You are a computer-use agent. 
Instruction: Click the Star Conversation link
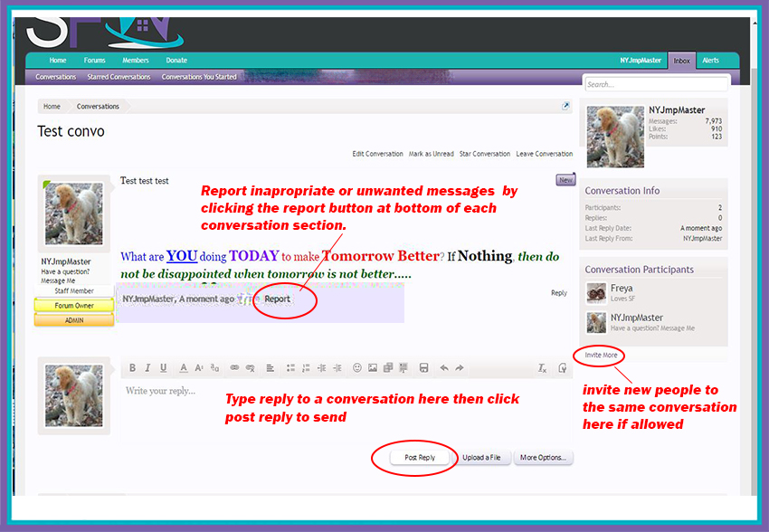coord(485,154)
